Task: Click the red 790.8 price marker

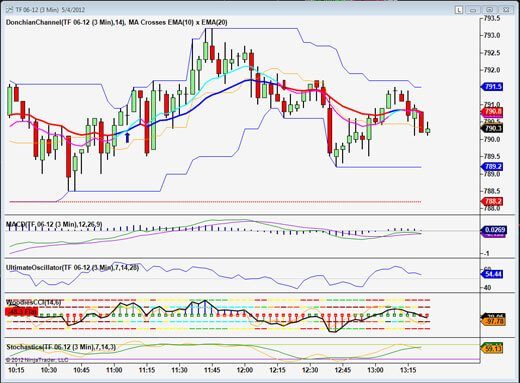Action: [492, 111]
